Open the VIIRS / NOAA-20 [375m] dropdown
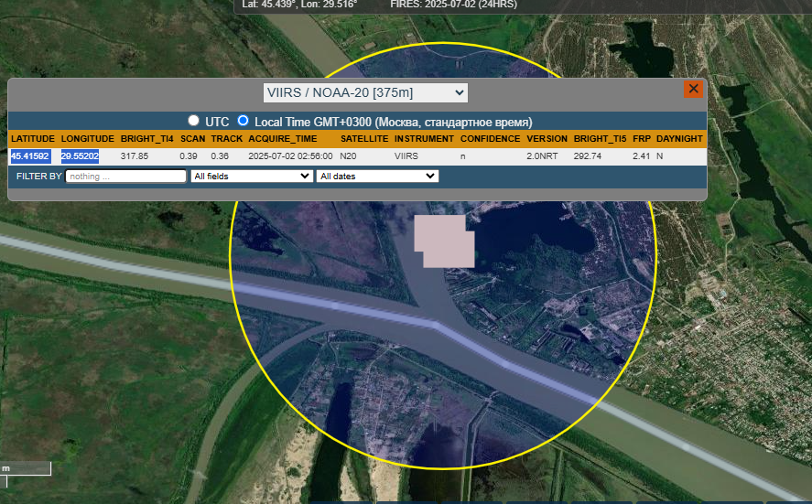 [x=365, y=92]
